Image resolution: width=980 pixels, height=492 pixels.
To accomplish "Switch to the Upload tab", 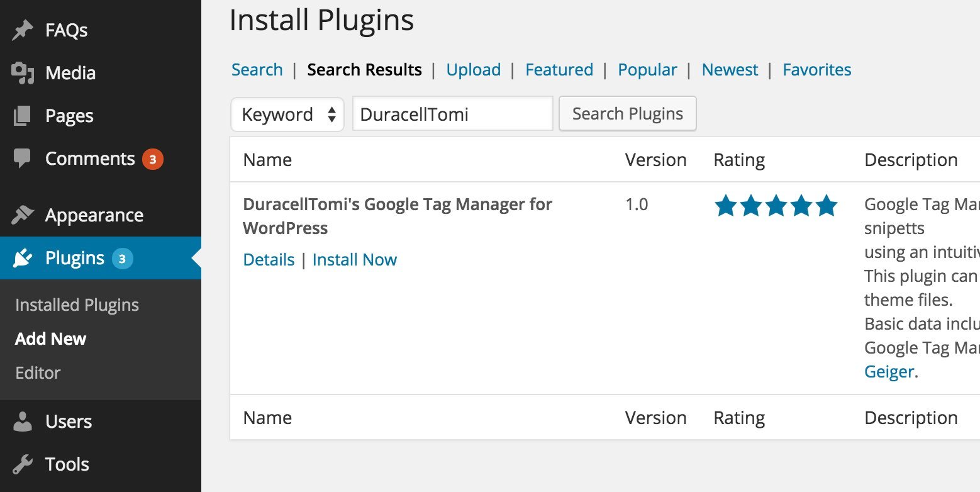I will [x=473, y=69].
